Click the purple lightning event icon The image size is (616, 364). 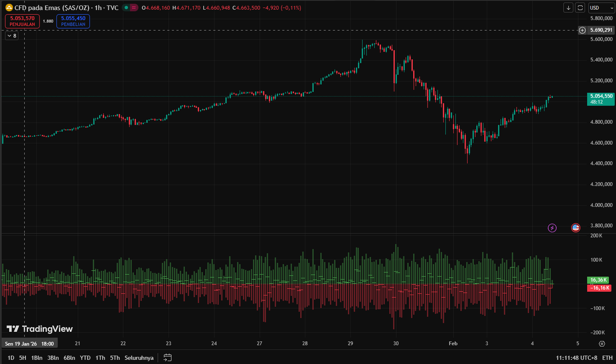point(552,228)
